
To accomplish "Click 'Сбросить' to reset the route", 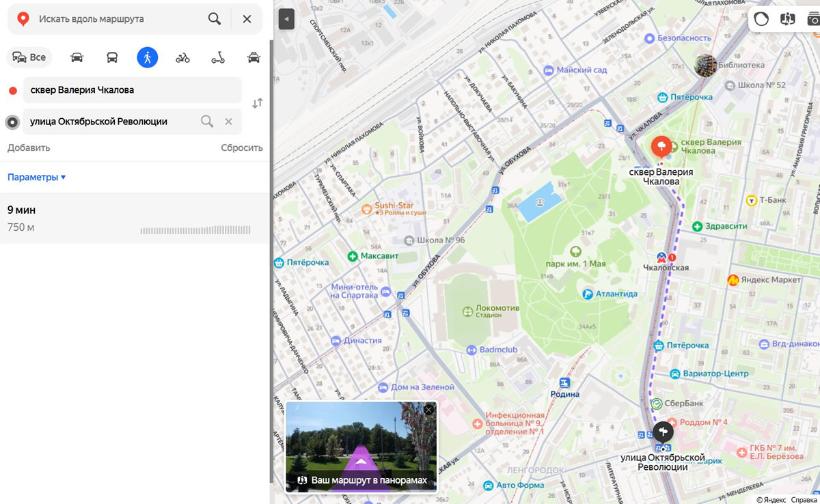I will click(241, 148).
